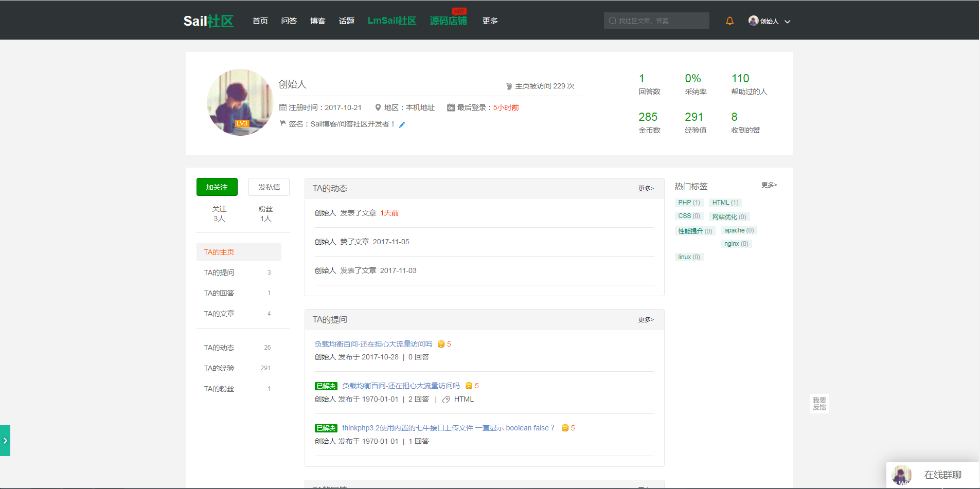Focus the community search input field
This screenshot has height=489, width=980.
coord(656,21)
